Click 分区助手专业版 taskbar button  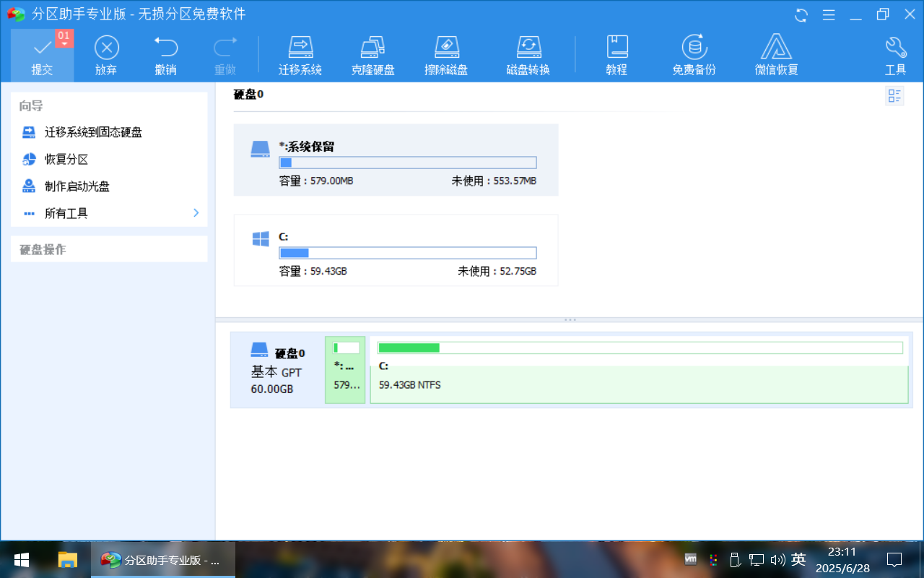coord(163,560)
